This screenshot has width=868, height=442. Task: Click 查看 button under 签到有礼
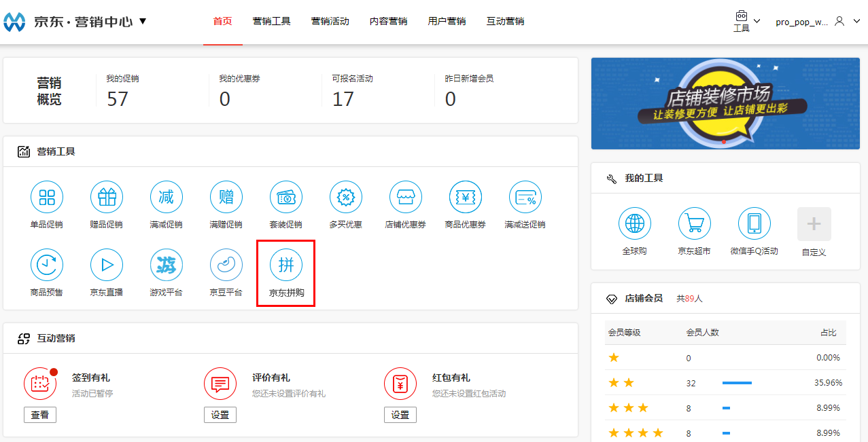pos(40,415)
